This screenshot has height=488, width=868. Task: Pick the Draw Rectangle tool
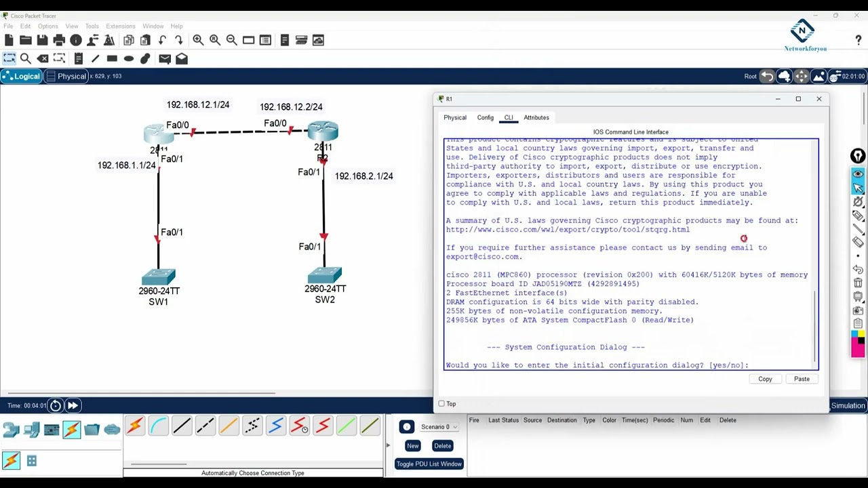[x=112, y=59]
